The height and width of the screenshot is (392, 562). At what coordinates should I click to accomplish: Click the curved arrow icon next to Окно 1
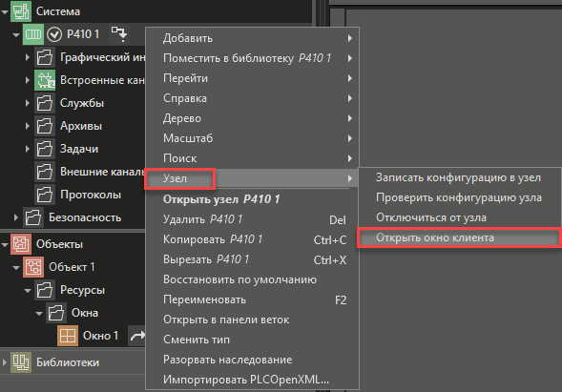137,336
